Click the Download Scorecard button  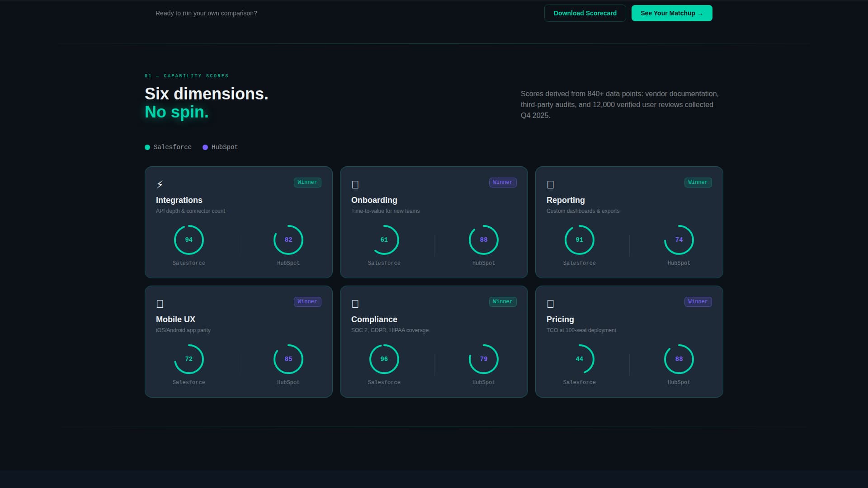pos(585,13)
